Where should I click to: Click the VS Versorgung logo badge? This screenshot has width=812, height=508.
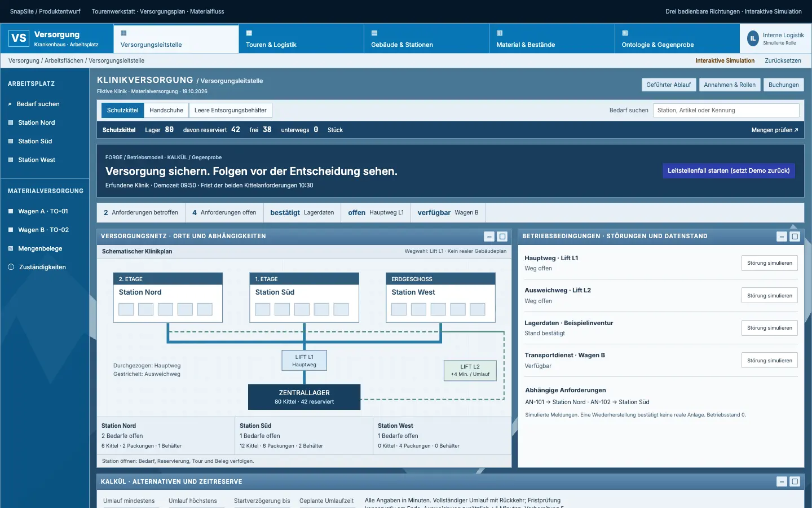click(x=19, y=38)
